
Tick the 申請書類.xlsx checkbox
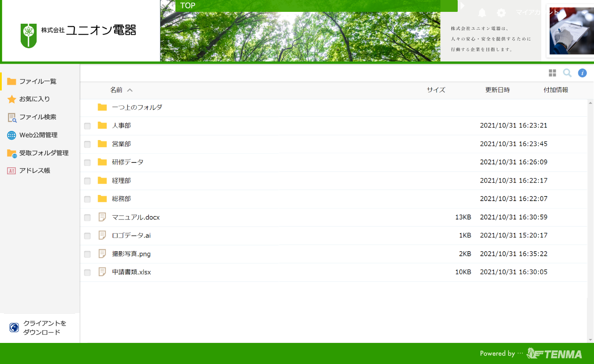coord(87,273)
